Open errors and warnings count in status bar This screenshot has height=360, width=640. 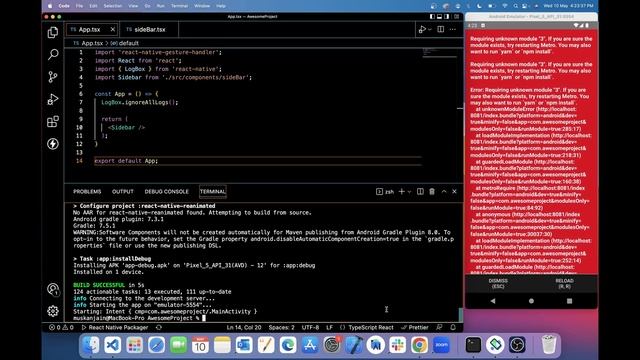[61, 327]
